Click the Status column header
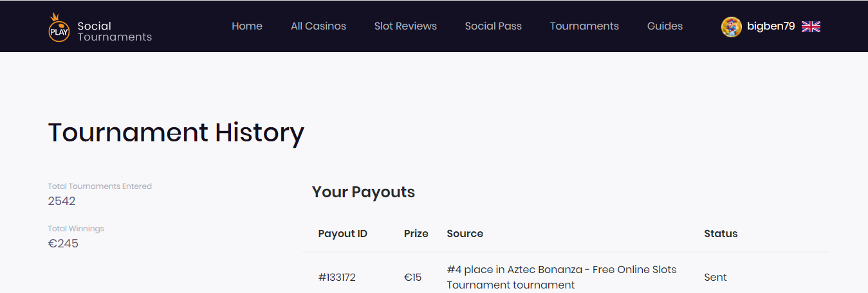 point(721,234)
